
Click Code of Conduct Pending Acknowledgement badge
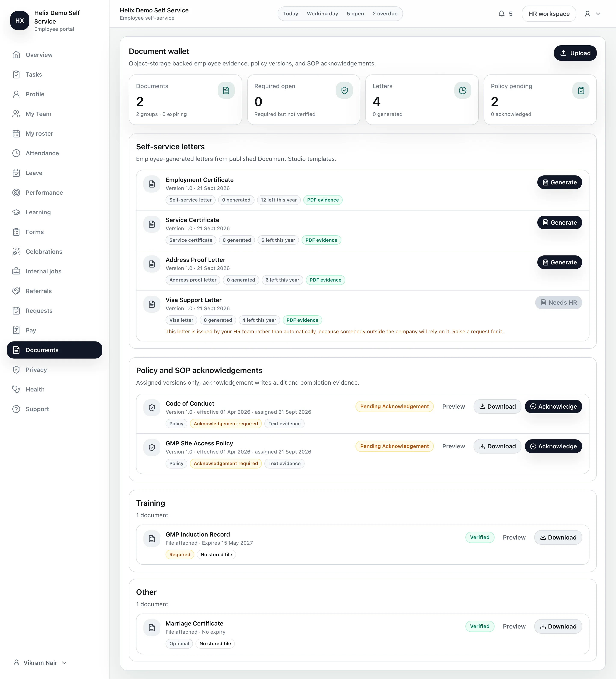(394, 406)
